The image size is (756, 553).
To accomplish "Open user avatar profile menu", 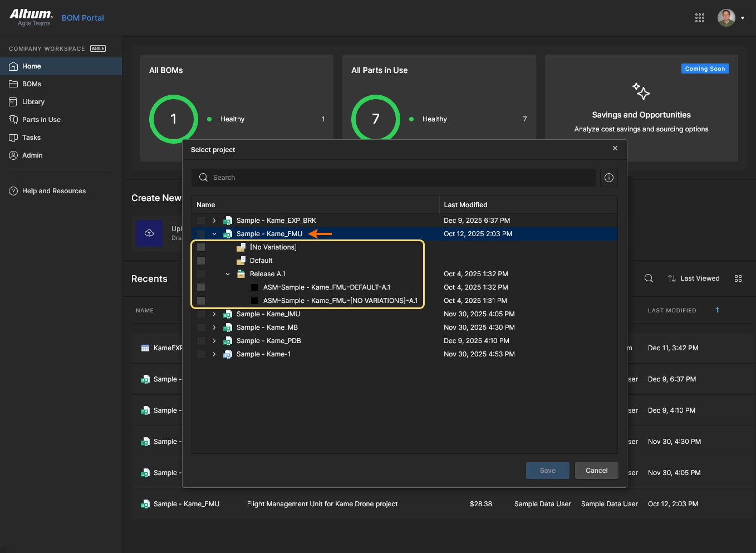I will pyautogui.click(x=726, y=18).
